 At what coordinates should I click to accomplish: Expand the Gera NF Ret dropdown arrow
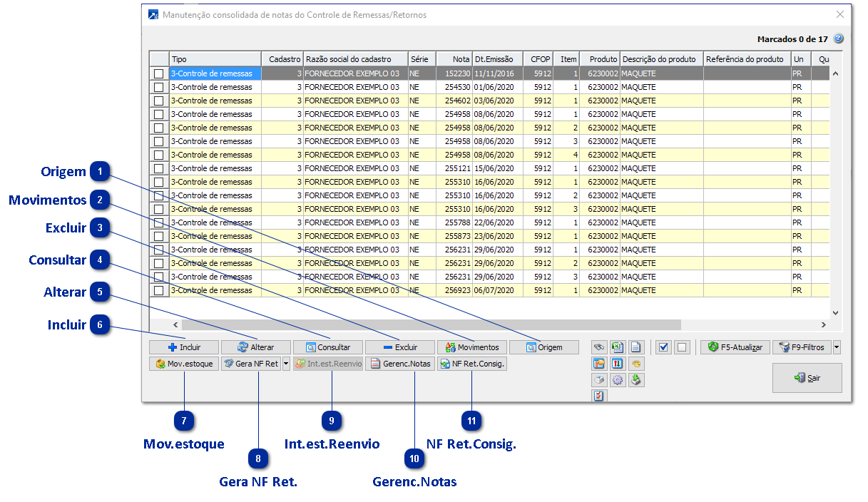pyautogui.click(x=286, y=364)
